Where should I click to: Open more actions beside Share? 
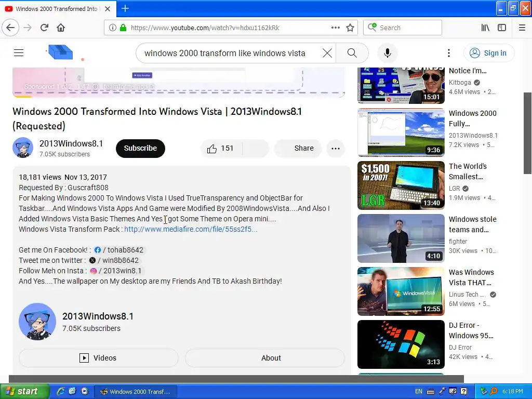click(336, 148)
